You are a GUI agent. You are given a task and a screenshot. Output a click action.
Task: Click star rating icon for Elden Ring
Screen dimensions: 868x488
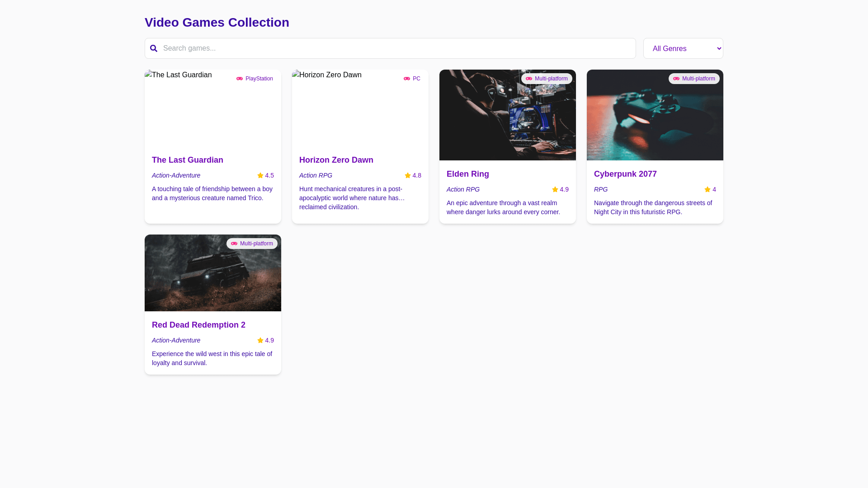[555, 189]
